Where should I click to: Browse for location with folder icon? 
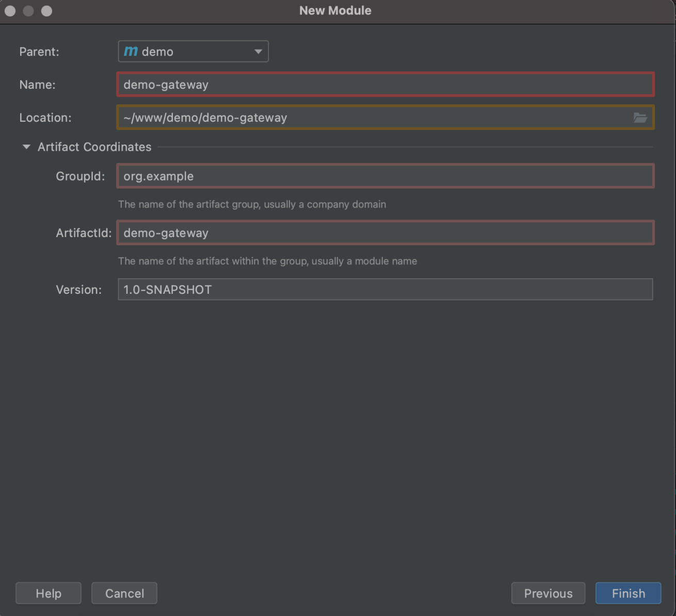coord(640,118)
